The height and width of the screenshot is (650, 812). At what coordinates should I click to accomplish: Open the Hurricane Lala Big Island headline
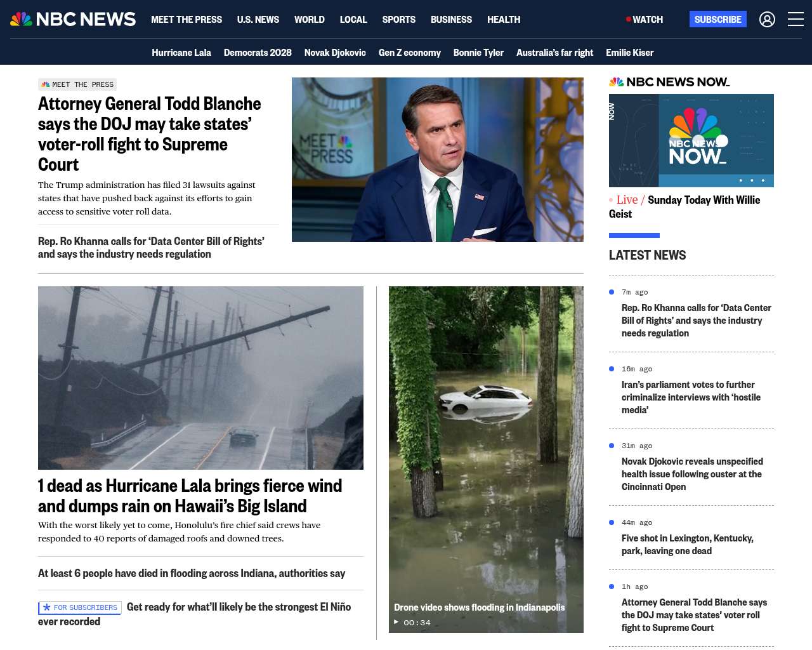[190, 496]
